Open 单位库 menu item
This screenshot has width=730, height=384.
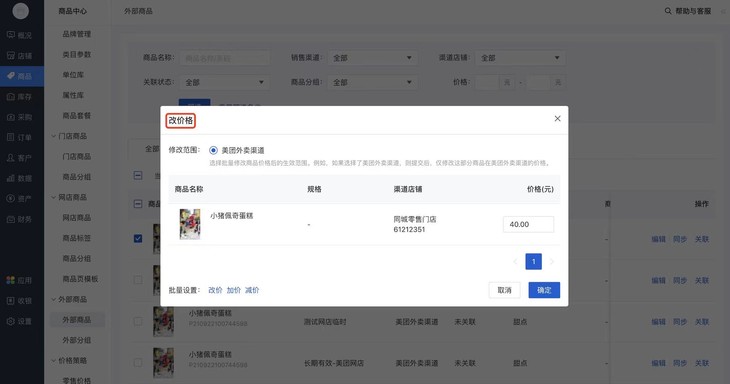pyautogui.click(x=73, y=75)
